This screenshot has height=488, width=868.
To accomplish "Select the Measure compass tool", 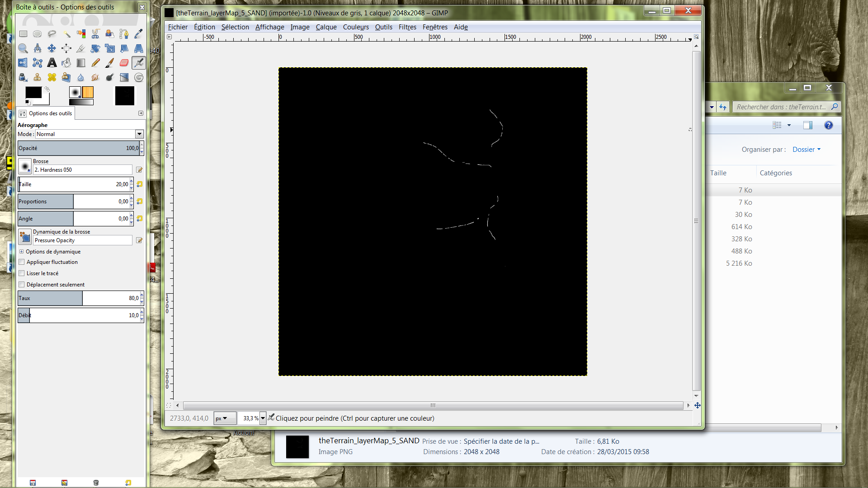I will (38, 48).
